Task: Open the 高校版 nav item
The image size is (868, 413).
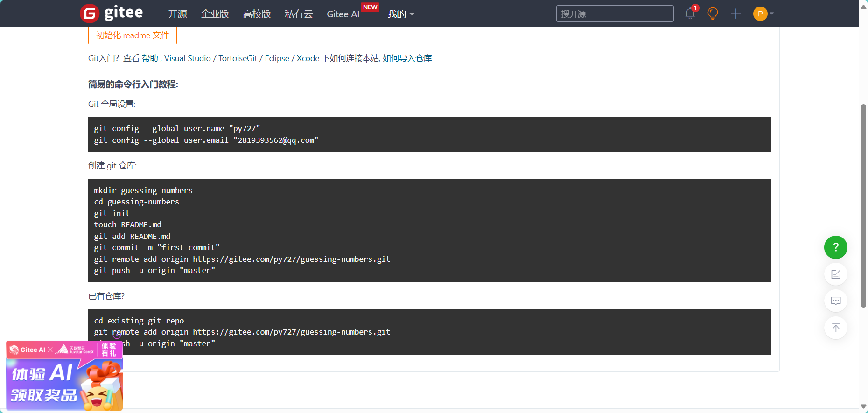Action: pos(257,14)
